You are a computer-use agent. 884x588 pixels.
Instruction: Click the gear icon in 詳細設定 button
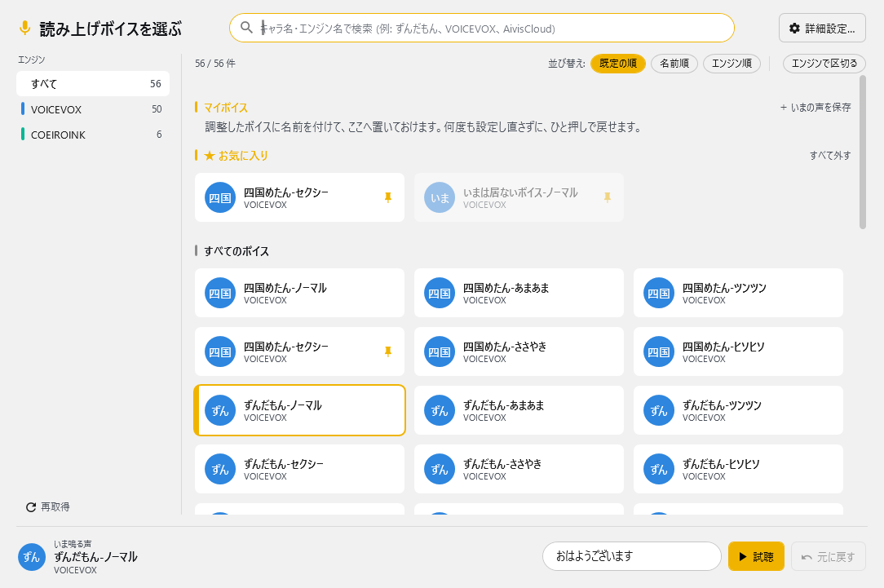pyautogui.click(x=794, y=29)
